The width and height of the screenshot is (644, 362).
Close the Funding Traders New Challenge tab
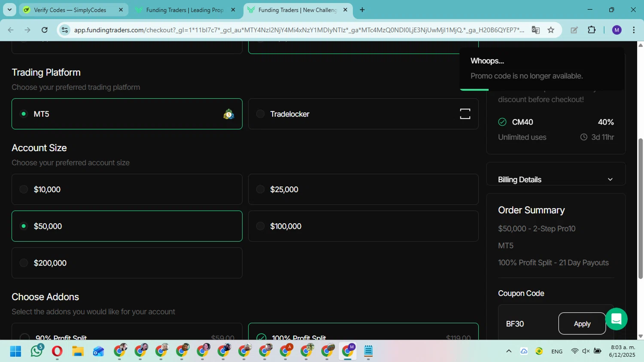coord(345,10)
